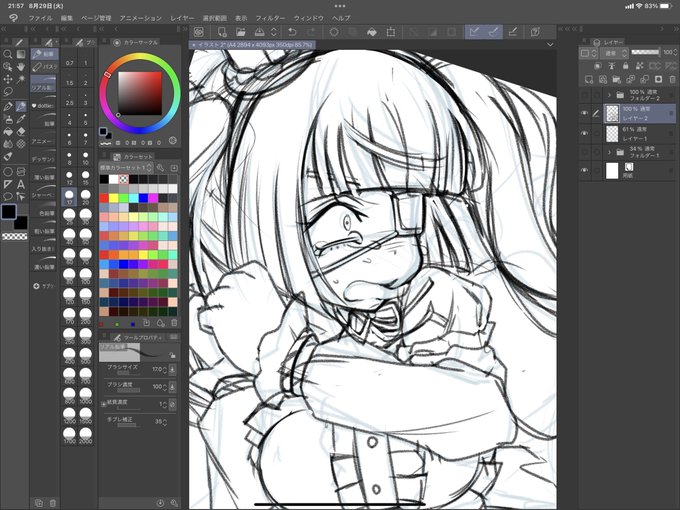Click the Open file folder icon
680x510 pixels.
[241, 32]
